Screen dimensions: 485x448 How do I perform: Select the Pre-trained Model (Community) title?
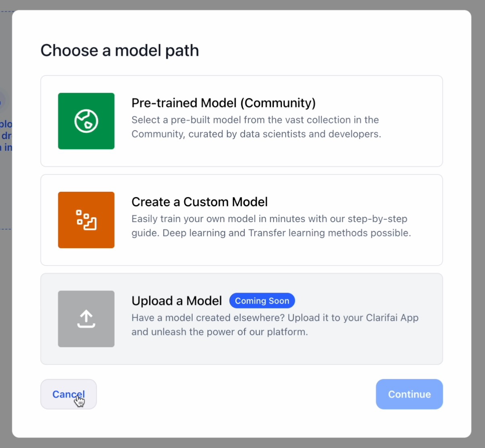(223, 103)
